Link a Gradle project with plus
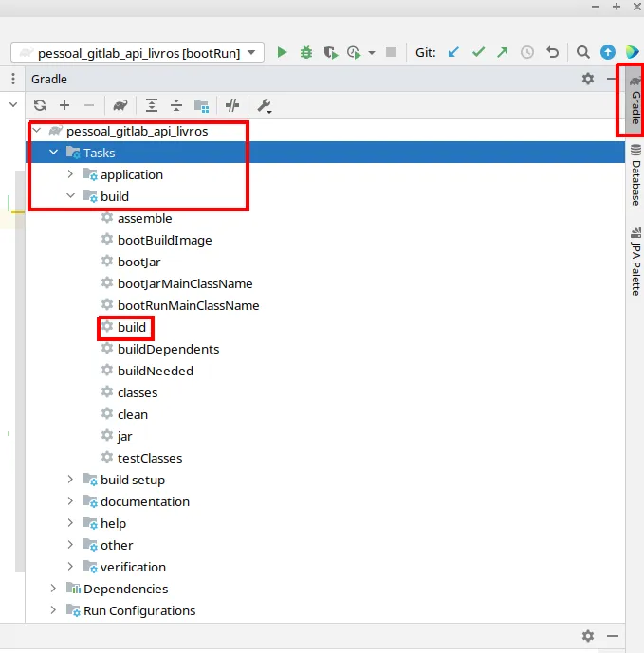 (x=64, y=105)
